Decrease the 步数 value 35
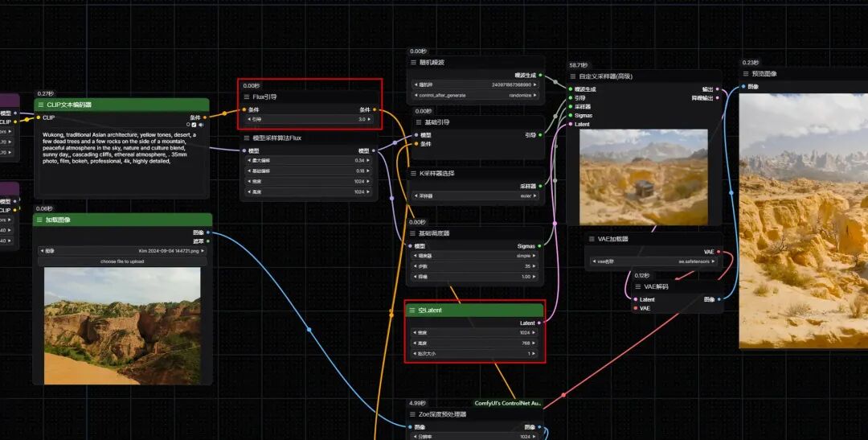This screenshot has height=440, width=868. pos(416,266)
